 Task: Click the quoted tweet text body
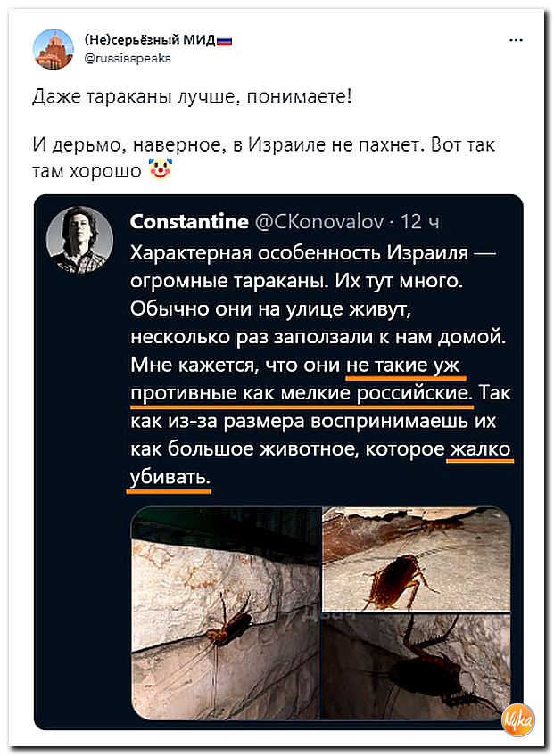(320, 365)
